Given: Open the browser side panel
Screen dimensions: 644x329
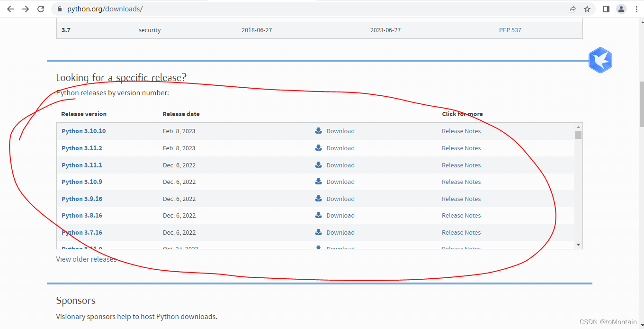Looking at the screenshot, I should pyautogui.click(x=606, y=9).
